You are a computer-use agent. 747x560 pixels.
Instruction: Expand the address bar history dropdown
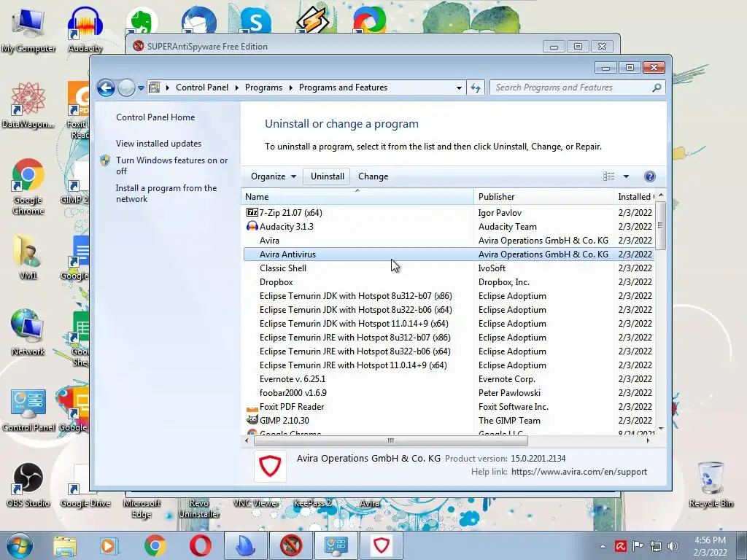pyautogui.click(x=459, y=88)
